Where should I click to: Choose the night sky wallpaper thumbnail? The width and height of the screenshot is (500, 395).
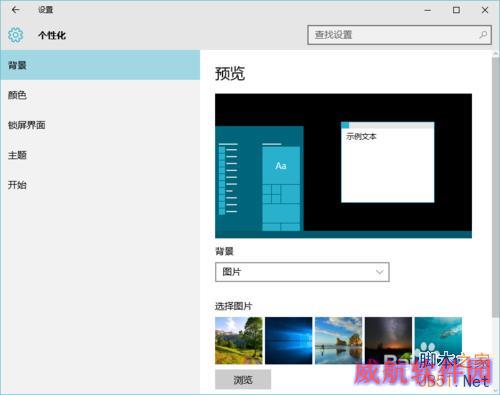coord(388,340)
